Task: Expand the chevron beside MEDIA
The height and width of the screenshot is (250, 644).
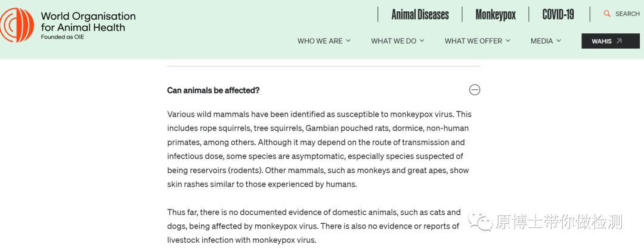Action: tap(559, 40)
